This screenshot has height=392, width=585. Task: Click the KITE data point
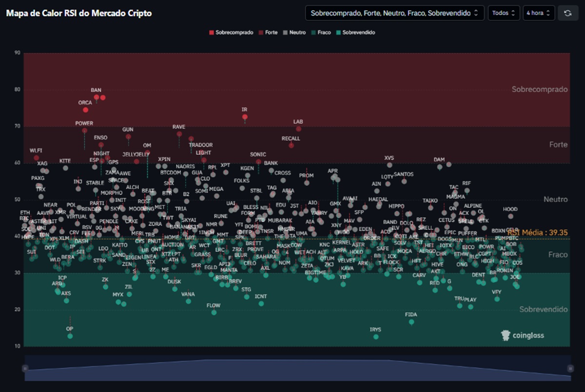coord(65,168)
